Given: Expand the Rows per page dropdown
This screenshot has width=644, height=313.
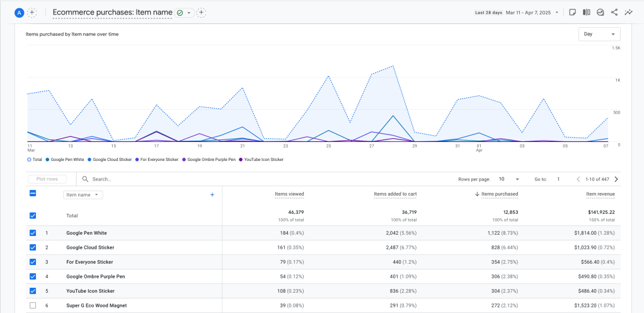Looking at the screenshot, I should click(509, 179).
